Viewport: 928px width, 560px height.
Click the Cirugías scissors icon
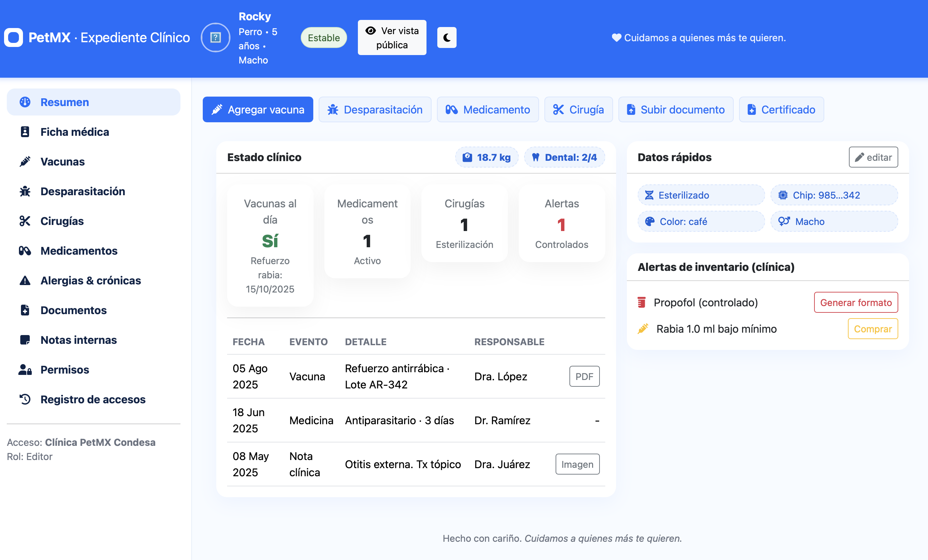pyautogui.click(x=25, y=221)
